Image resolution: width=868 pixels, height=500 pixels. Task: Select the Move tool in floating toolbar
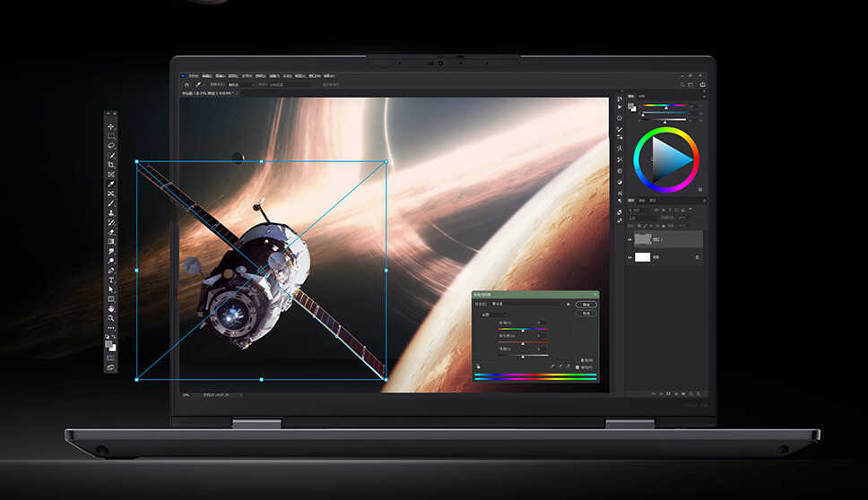110,126
